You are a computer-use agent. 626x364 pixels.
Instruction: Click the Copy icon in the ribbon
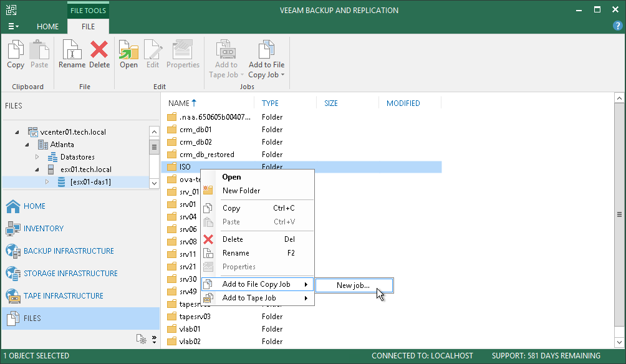(x=16, y=54)
